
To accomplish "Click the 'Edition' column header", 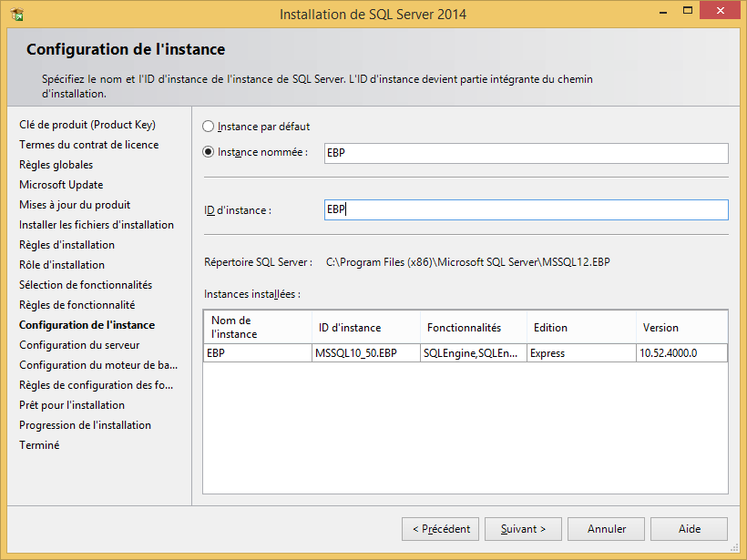I will point(582,327).
